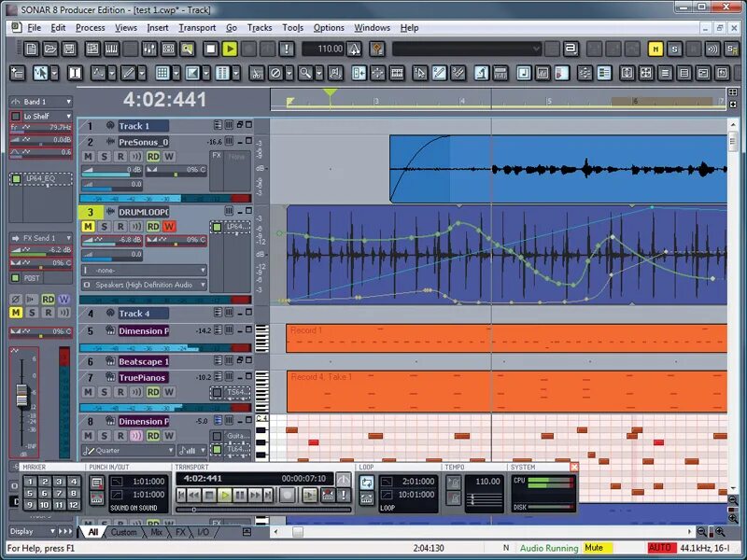Toggle RD automation read on TruePianos track
Image resolution: width=747 pixels, height=560 pixels.
click(x=153, y=392)
